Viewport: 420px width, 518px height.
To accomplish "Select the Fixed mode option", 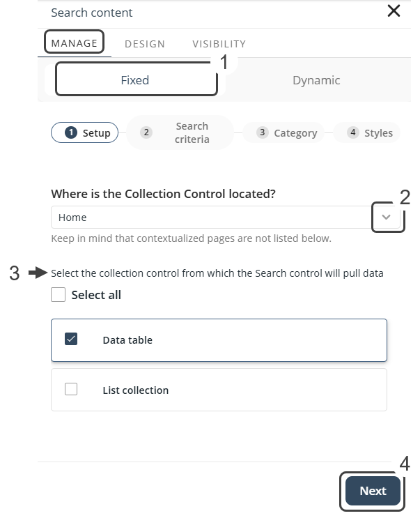I will tap(136, 80).
